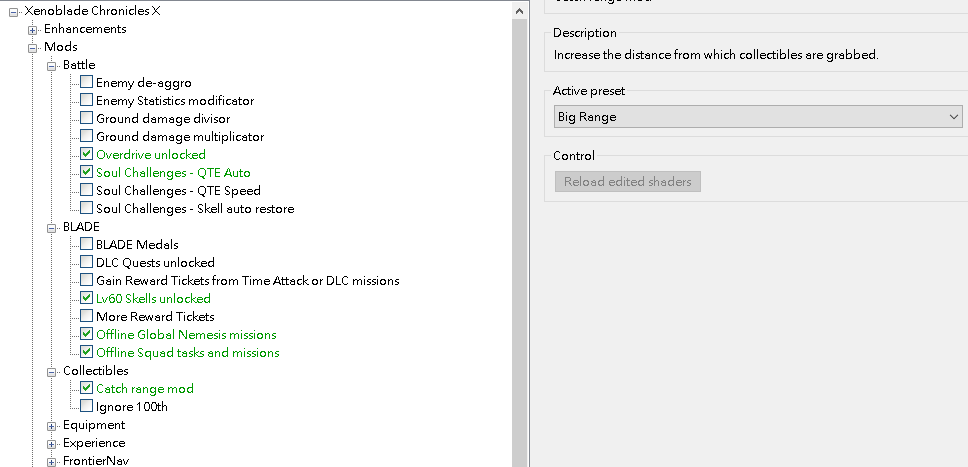Expand the Experience category
Viewport: 968px width, 467px height.
[52, 444]
